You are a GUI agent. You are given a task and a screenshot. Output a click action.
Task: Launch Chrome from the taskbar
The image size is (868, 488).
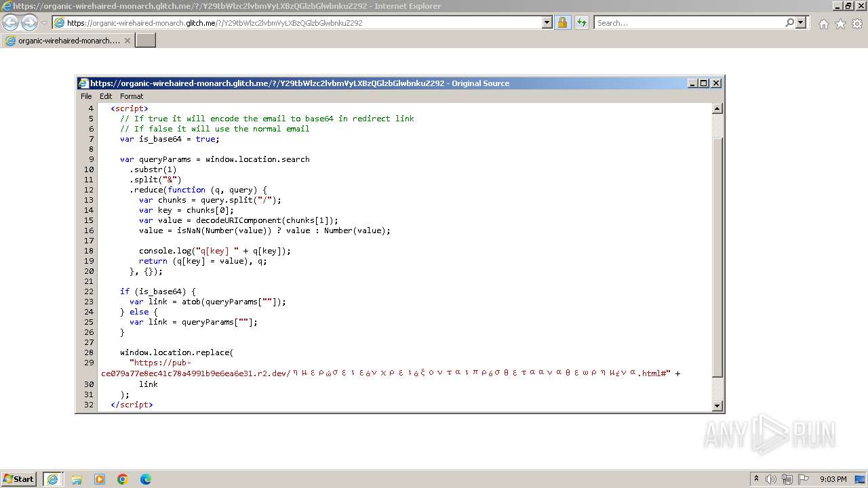pyautogui.click(x=123, y=479)
